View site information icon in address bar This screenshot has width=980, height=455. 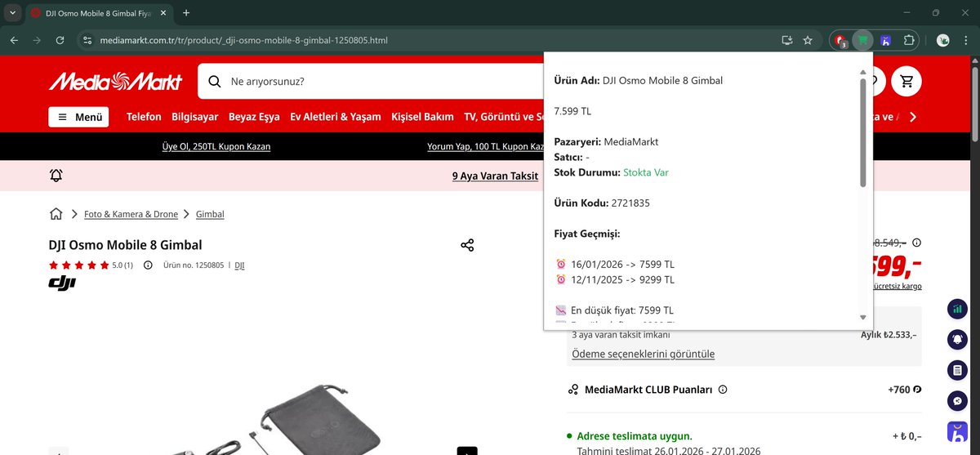click(x=87, y=40)
